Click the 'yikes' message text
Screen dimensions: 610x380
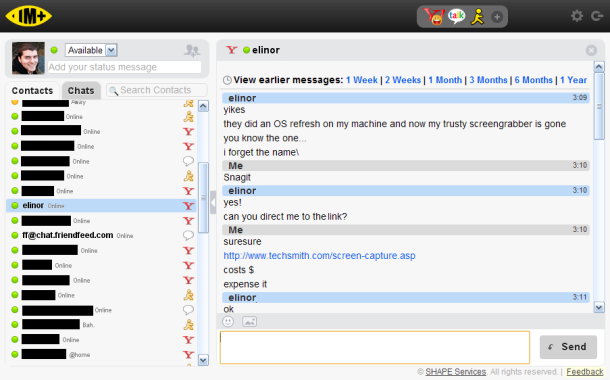point(234,110)
